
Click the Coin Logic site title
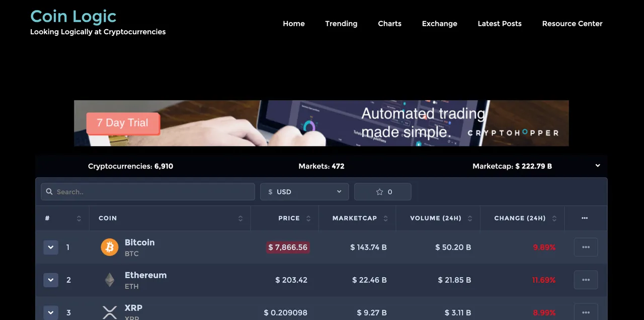73,16
